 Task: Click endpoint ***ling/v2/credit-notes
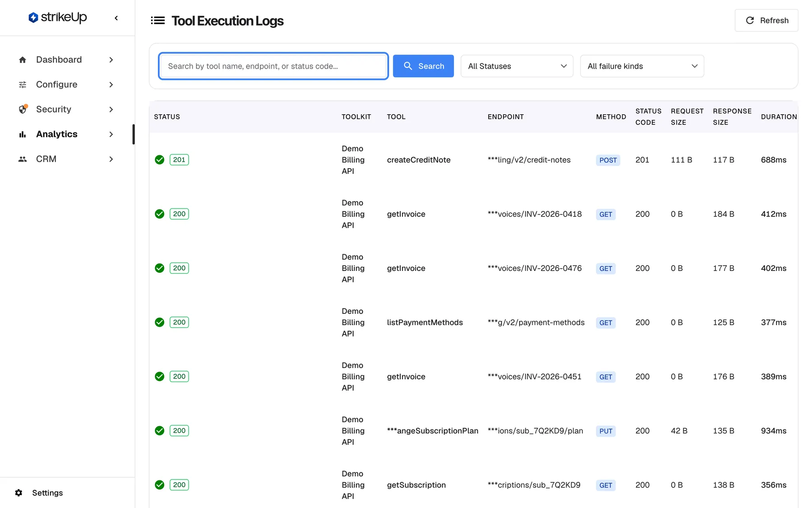click(529, 160)
